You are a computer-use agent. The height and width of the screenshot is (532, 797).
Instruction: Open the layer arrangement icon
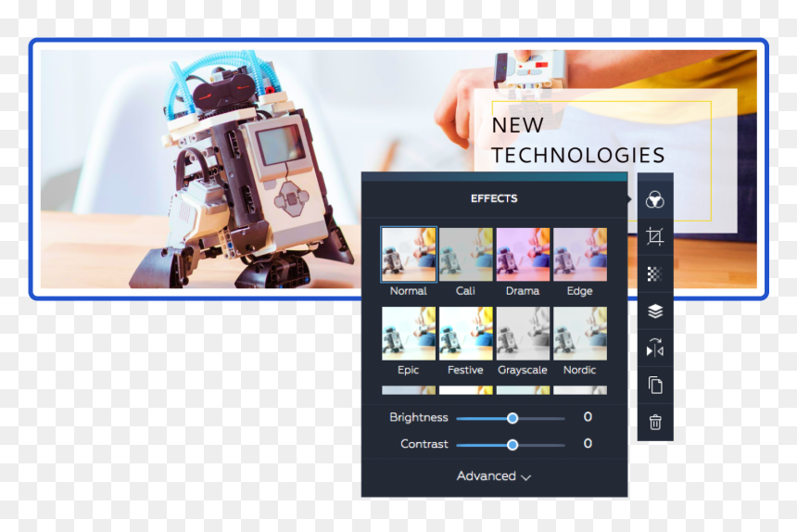tap(654, 311)
